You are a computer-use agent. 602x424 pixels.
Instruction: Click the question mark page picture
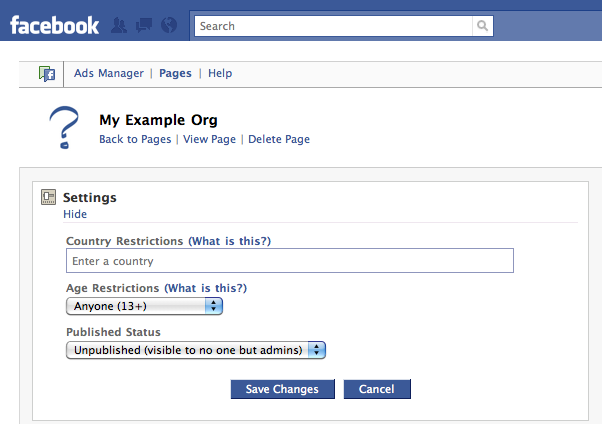[x=64, y=127]
